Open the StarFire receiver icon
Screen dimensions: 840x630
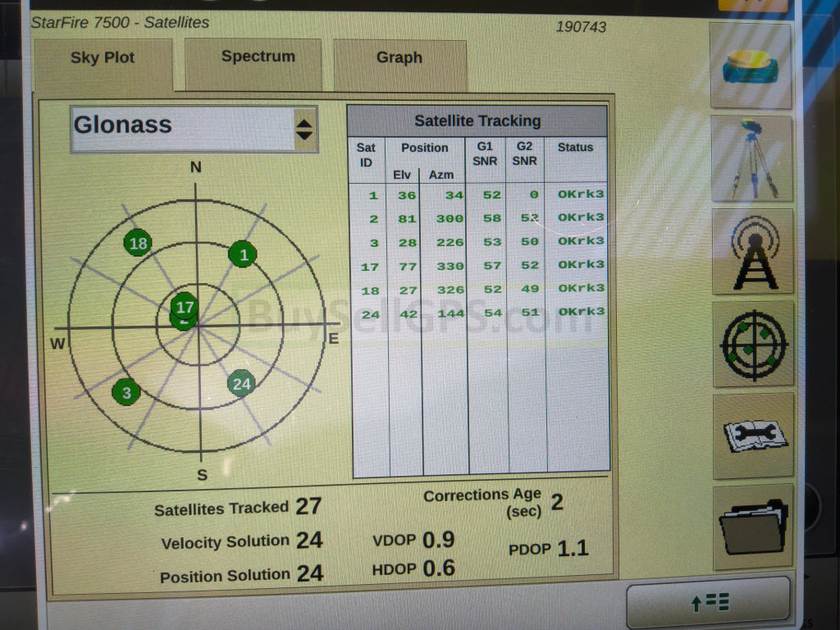(751, 66)
